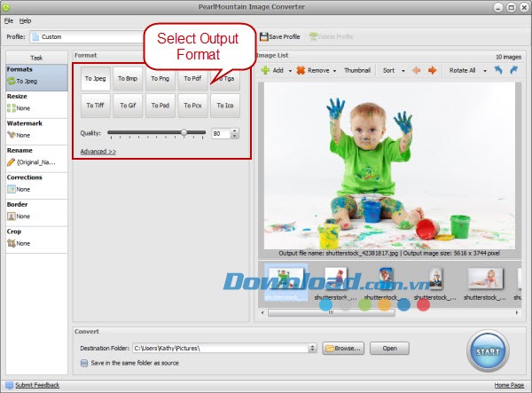532x393 pixels.
Task: Click the Delete Profile icon
Action: [x=313, y=36]
